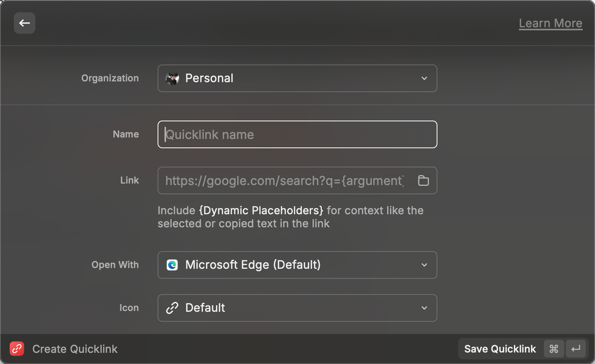This screenshot has height=364, width=595.
Task: Click the Organization dropdown chevron
Action: (x=424, y=78)
